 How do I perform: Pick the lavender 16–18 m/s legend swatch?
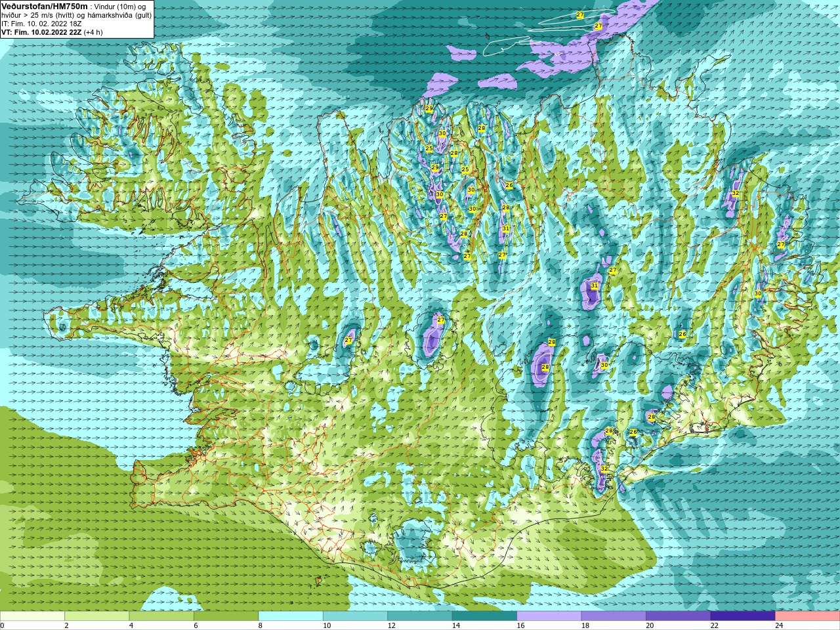click(549, 616)
